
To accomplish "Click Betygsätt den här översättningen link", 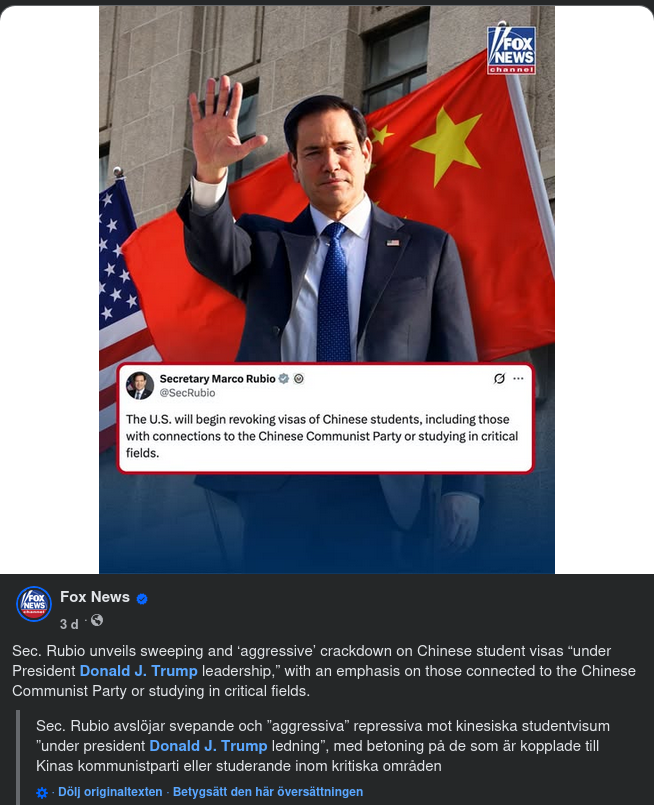I will pos(268,792).
